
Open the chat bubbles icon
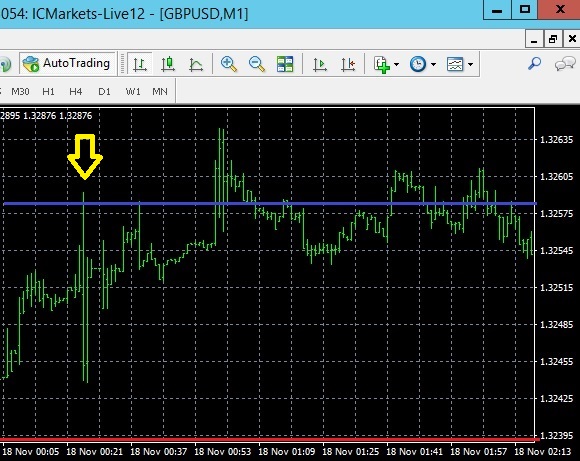[x=565, y=64]
